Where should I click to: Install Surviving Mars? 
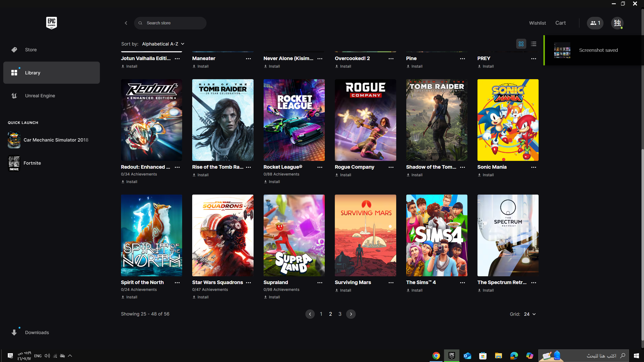coord(343,290)
